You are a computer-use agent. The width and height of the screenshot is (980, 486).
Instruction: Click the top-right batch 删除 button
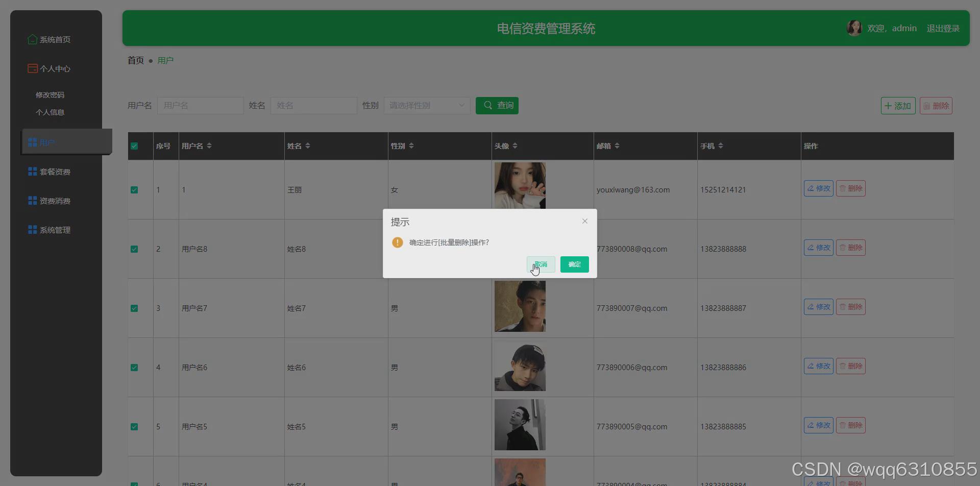pos(936,106)
